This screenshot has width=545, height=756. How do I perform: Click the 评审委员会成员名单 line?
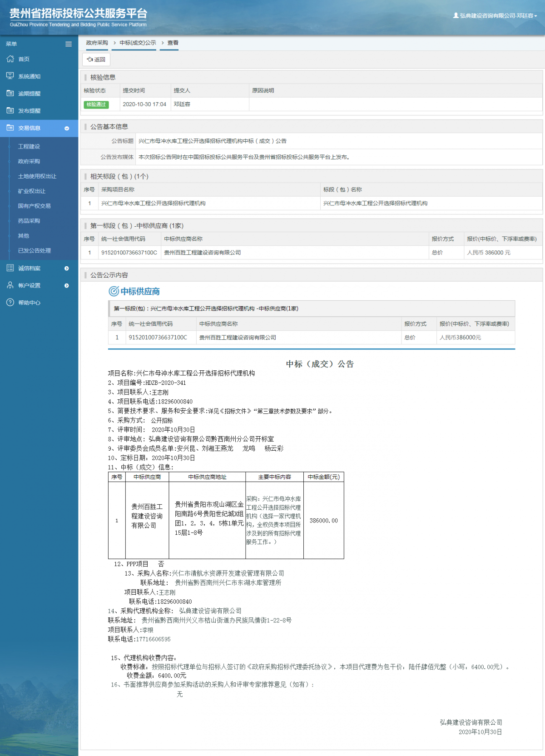196,448
